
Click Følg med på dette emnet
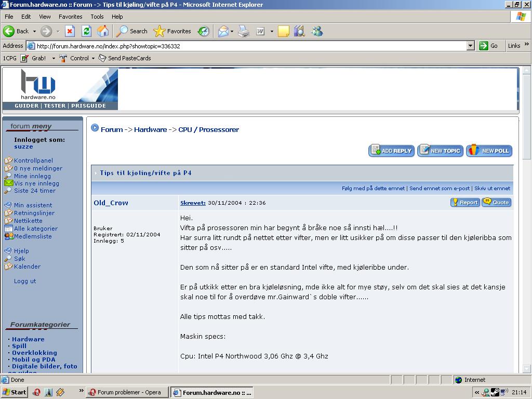pos(373,188)
